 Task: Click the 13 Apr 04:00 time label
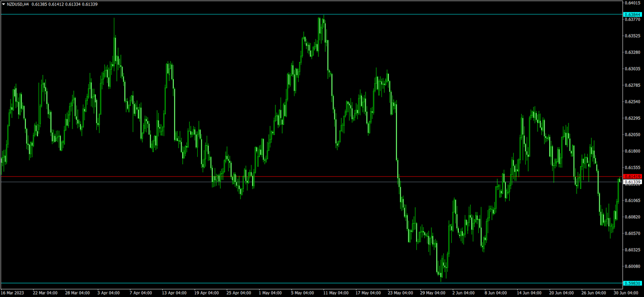pyautogui.click(x=174, y=293)
